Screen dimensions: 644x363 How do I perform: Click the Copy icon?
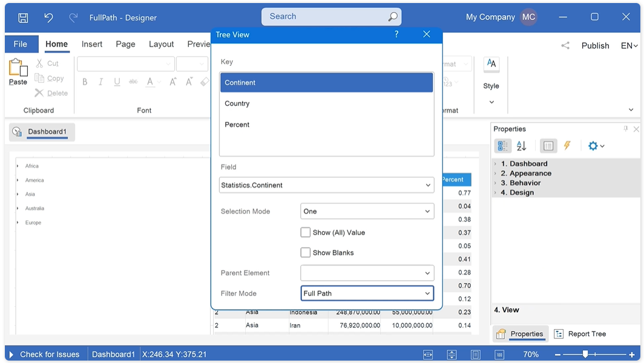tap(39, 78)
